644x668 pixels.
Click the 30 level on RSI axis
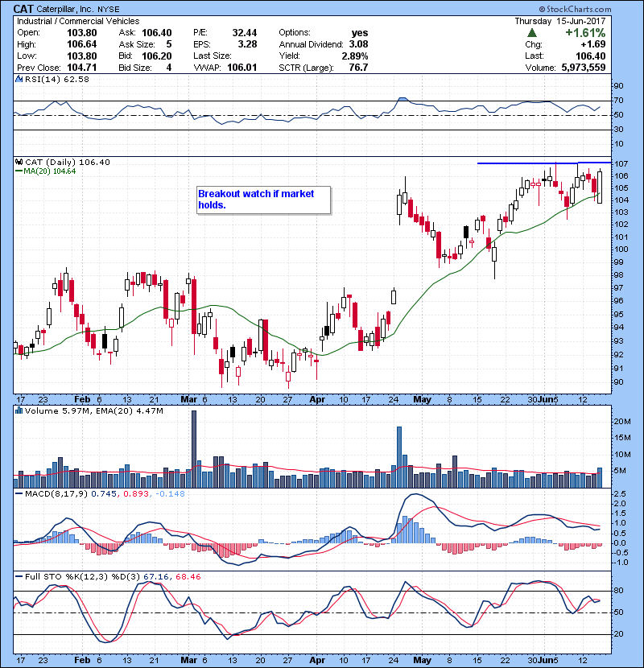(618, 129)
